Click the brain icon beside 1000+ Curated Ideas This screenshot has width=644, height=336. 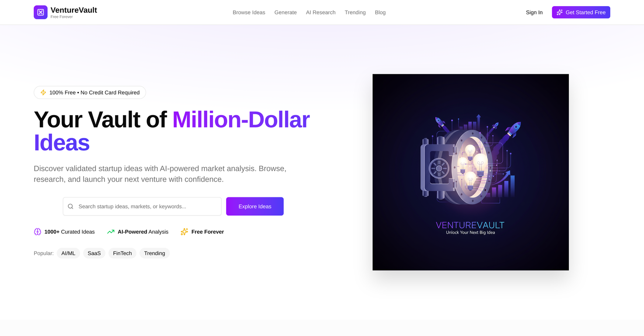pos(37,231)
